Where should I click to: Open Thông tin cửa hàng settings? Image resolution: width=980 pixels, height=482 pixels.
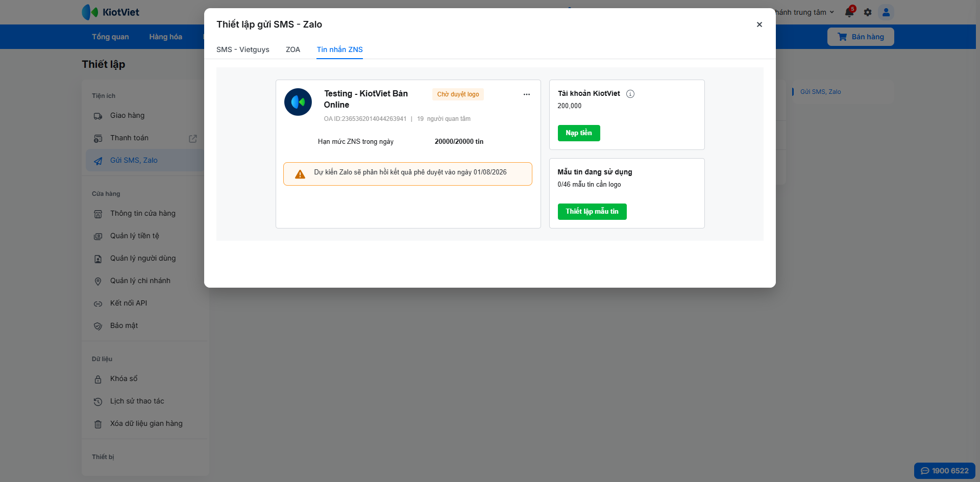click(145, 214)
